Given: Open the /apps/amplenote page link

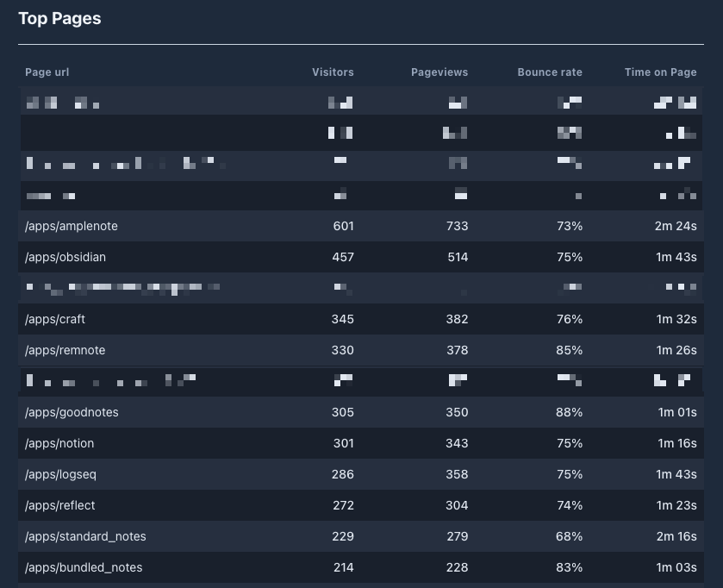Looking at the screenshot, I should click(72, 226).
